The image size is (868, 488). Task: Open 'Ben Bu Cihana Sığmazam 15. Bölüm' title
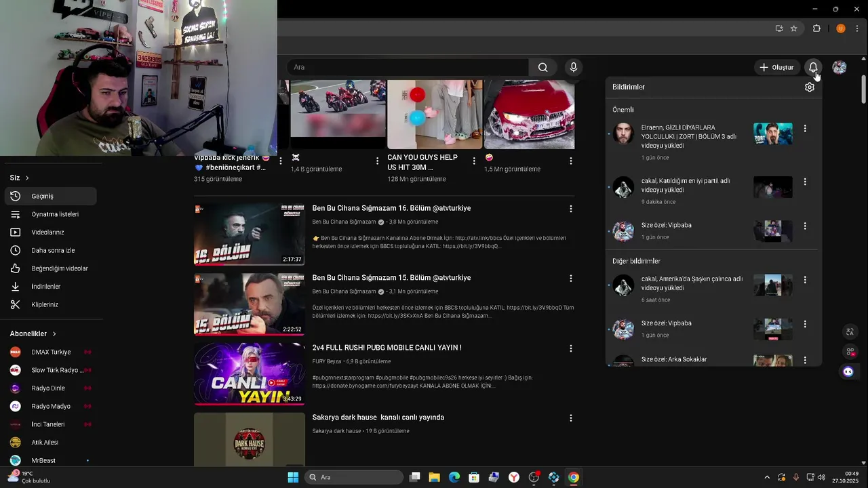391,278
